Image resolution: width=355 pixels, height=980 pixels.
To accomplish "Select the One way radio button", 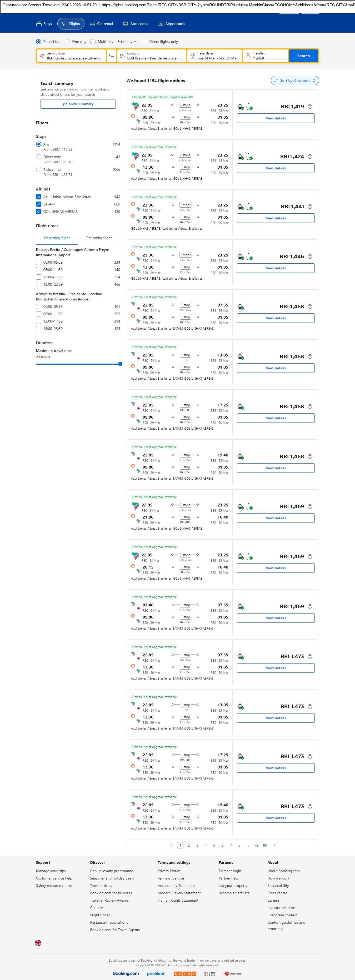I will (67, 42).
